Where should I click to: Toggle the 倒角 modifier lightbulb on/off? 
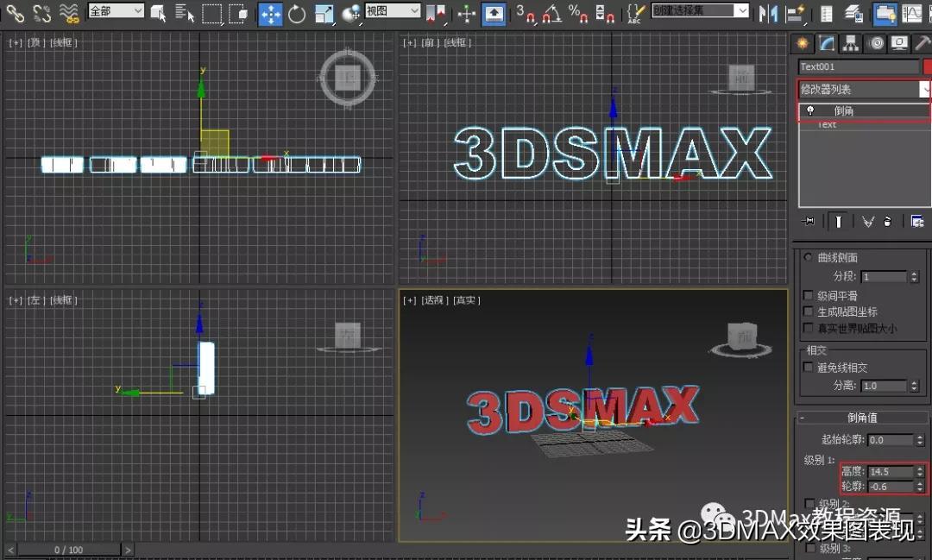[809, 110]
